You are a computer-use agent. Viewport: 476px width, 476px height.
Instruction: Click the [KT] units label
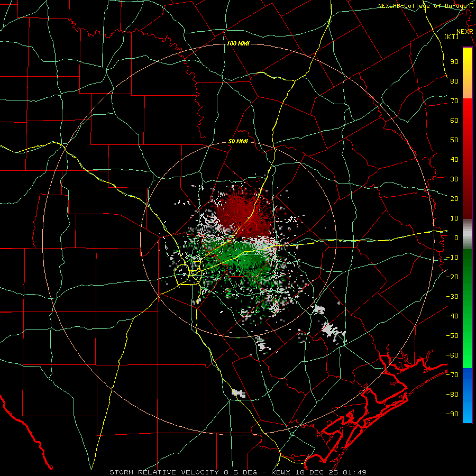452,36
